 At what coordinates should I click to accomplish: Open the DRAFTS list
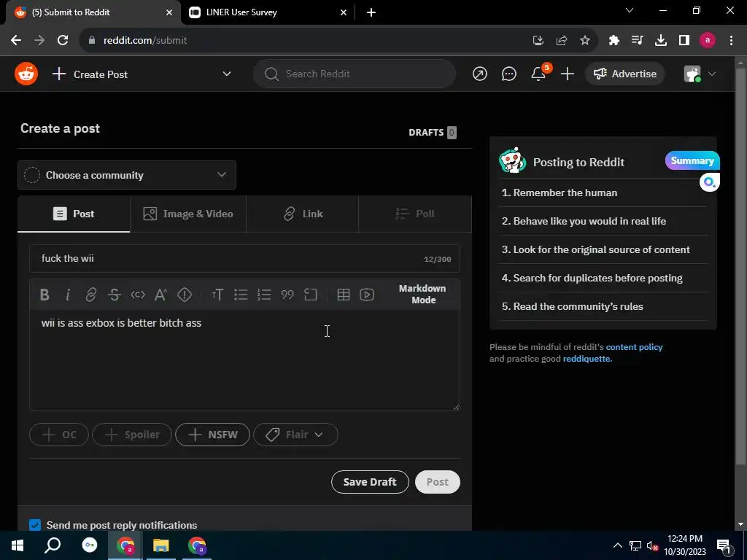click(x=433, y=133)
